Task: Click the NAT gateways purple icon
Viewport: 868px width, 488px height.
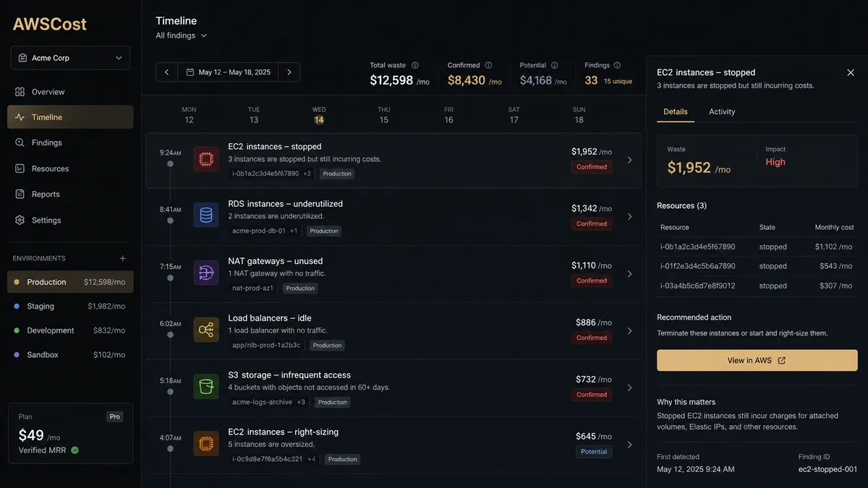Action: coord(206,273)
